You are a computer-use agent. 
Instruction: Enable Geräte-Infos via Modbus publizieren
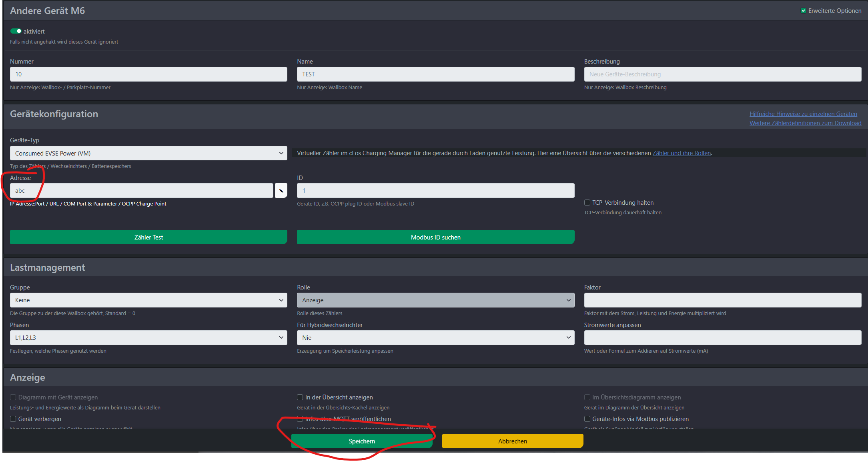tap(587, 419)
